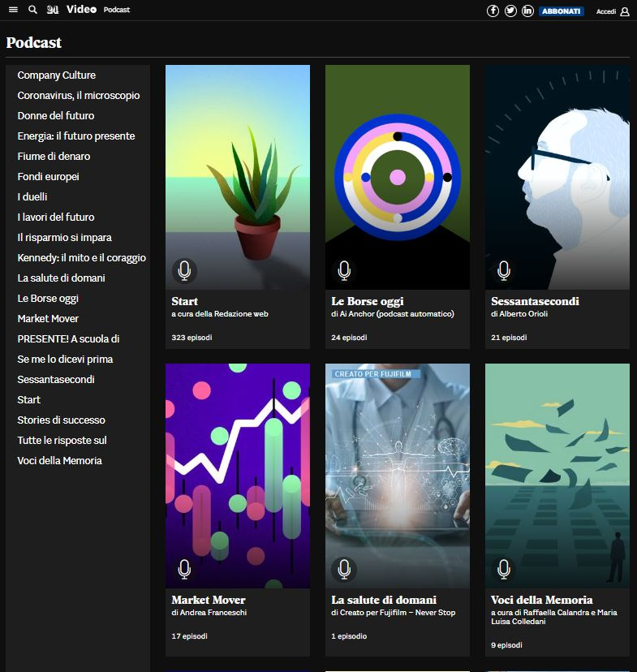The image size is (637, 672).
Task: Open the LinkedIn share icon
Action: click(x=527, y=11)
